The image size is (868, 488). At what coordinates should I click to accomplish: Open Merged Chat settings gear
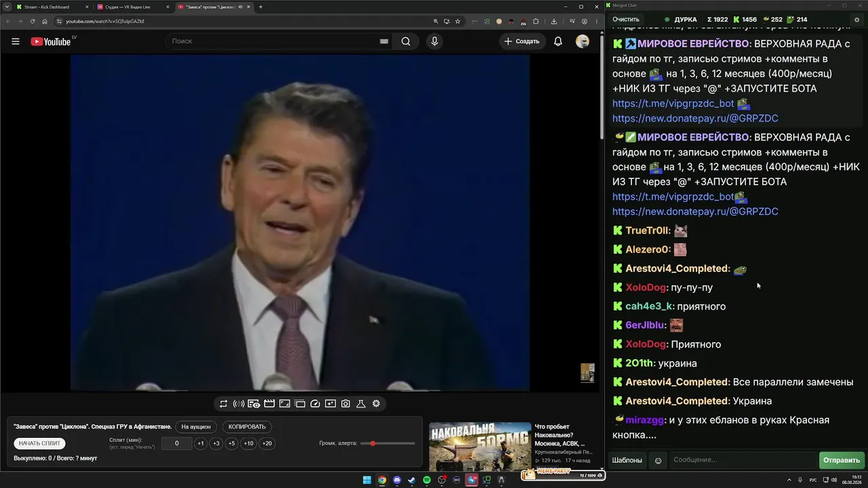(x=857, y=20)
